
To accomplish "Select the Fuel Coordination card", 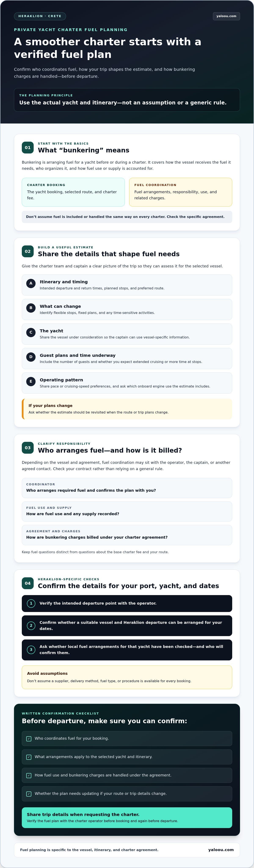I will 181,192.
